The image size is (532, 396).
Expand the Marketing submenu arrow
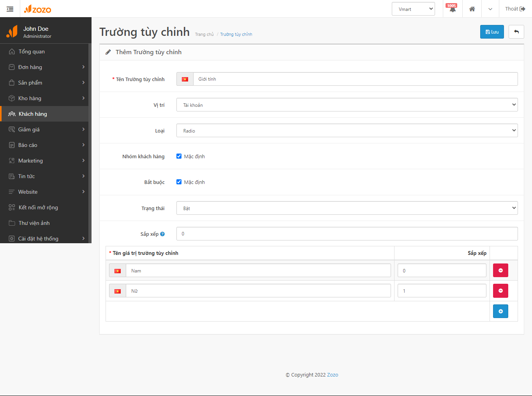pyautogui.click(x=83, y=161)
